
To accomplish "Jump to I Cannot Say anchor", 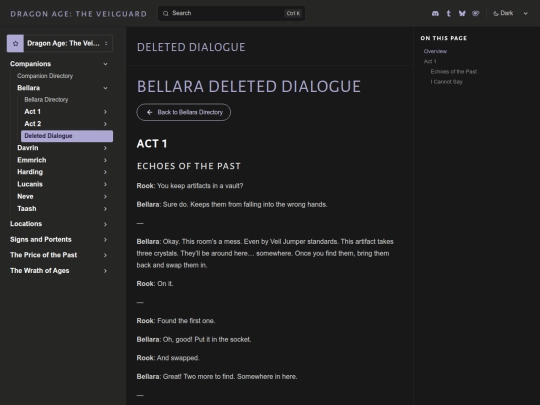I will [x=446, y=82].
